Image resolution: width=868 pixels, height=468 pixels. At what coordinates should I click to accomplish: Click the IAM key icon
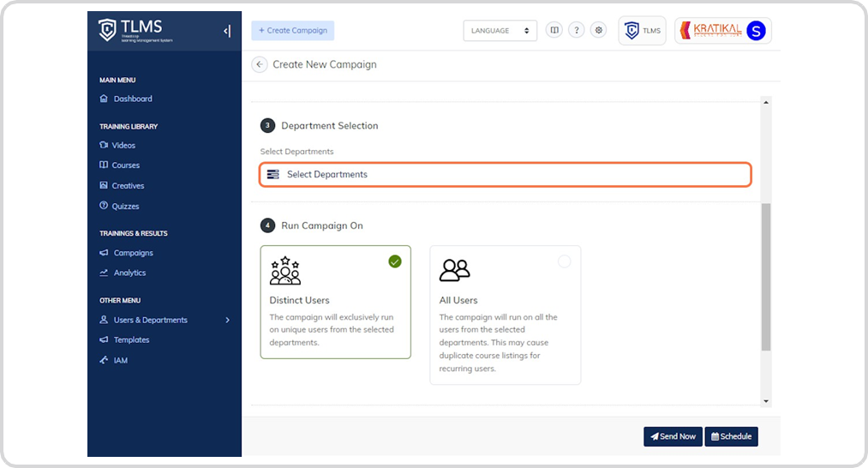point(104,360)
